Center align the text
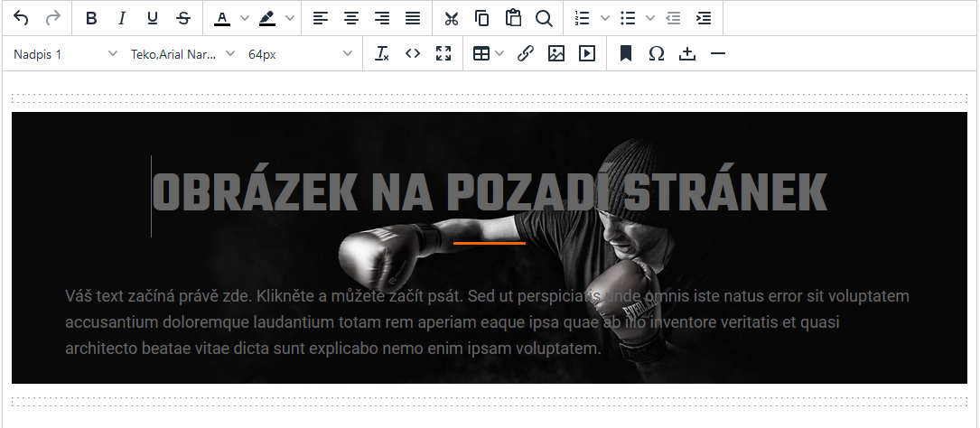Screen dimensions: 980x428 pyautogui.click(x=351, y=18)
